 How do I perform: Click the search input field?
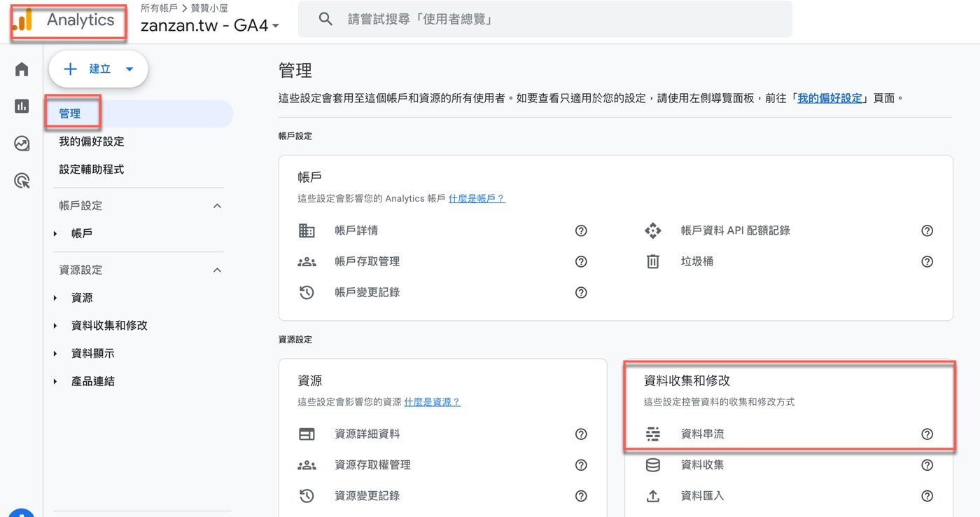tap(545, 20)
